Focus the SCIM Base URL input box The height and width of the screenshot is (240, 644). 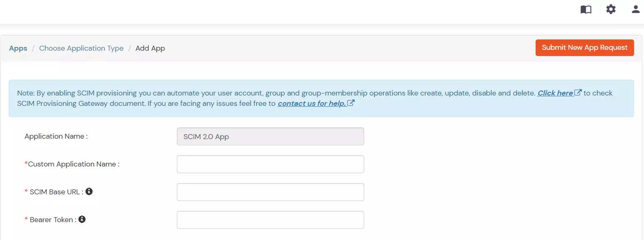270,192
